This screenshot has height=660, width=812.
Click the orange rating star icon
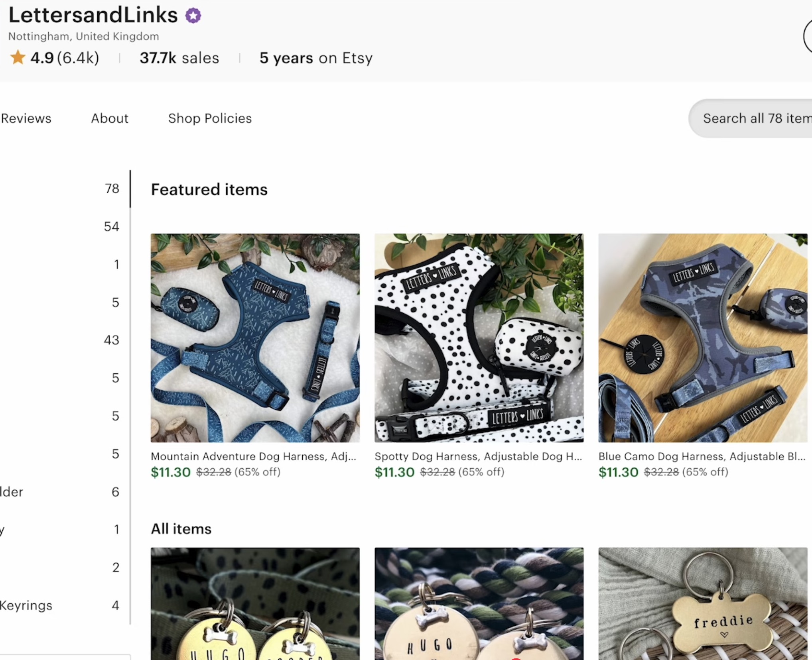(18, 57)
